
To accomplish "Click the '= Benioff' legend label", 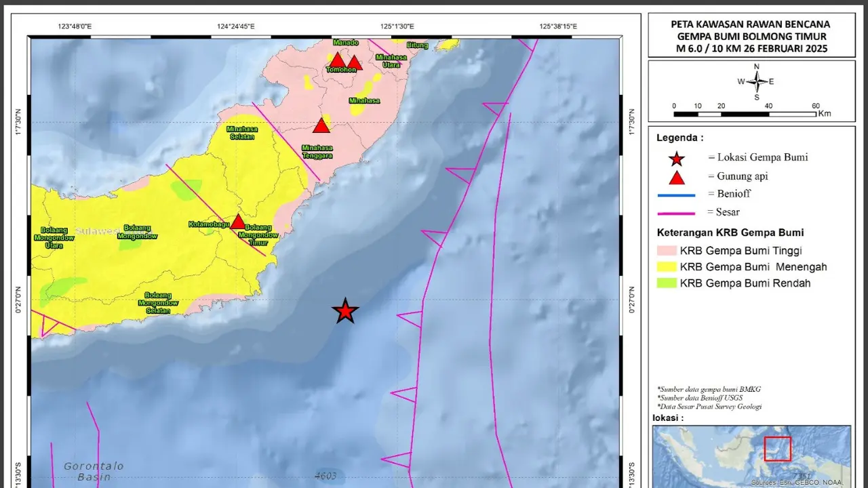I will coord(729,194).
